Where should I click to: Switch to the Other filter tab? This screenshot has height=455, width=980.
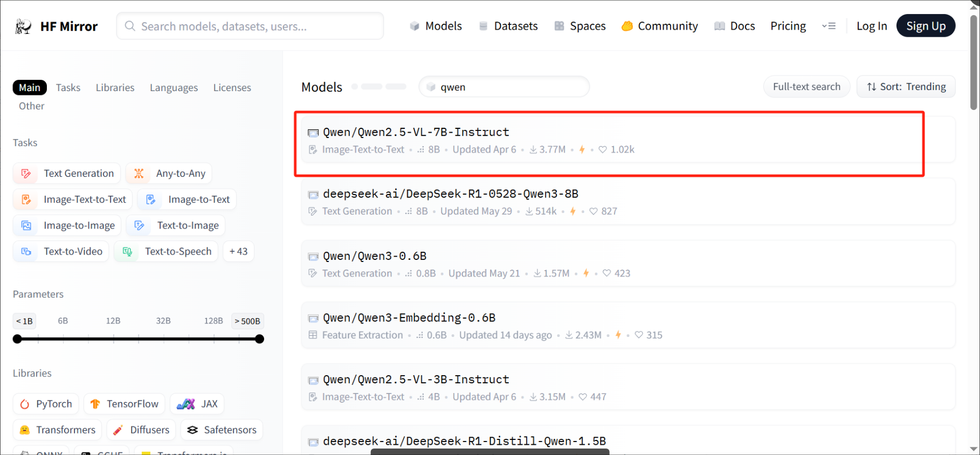coord(32,106)
